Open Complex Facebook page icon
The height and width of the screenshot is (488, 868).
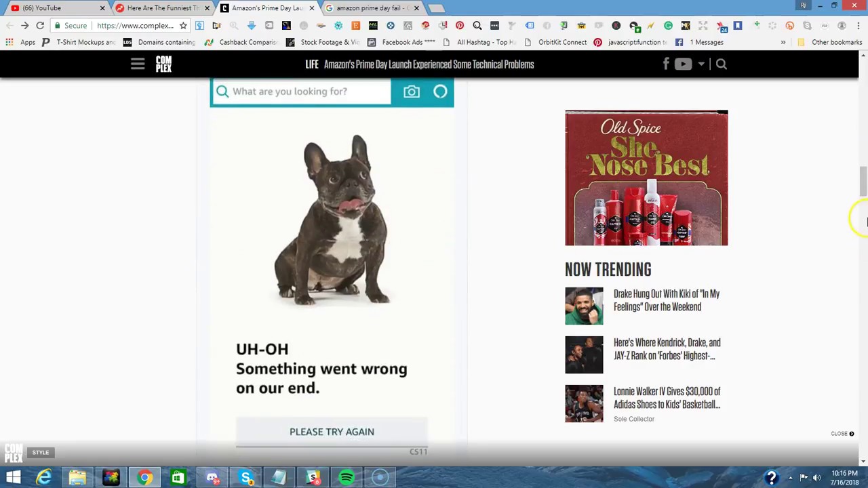tap(666, 64)
